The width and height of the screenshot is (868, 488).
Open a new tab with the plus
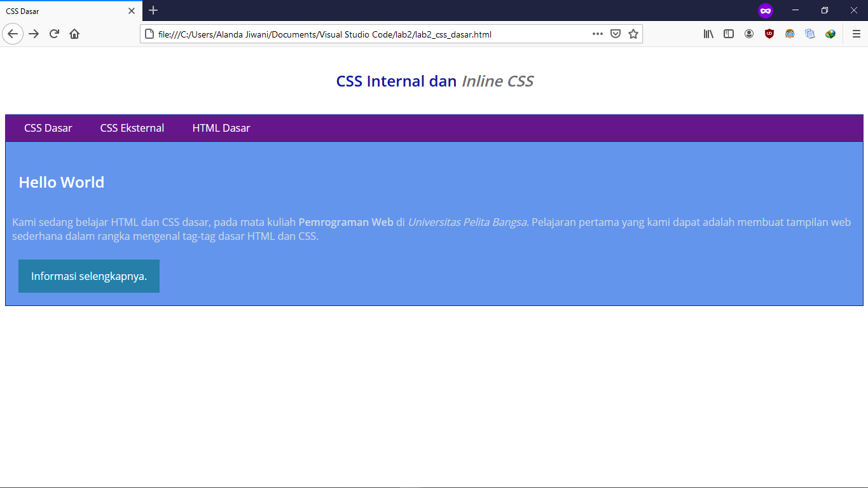[x=153, y=10]
